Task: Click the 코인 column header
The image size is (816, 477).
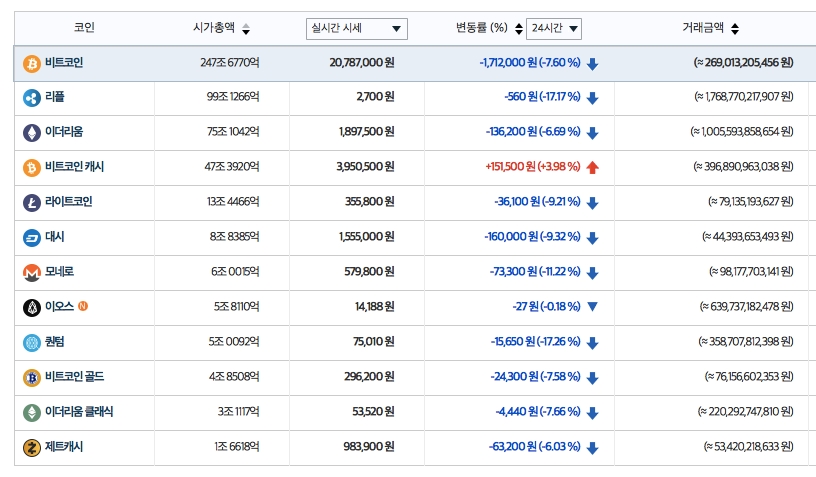Action: click(x=84, y=27)
